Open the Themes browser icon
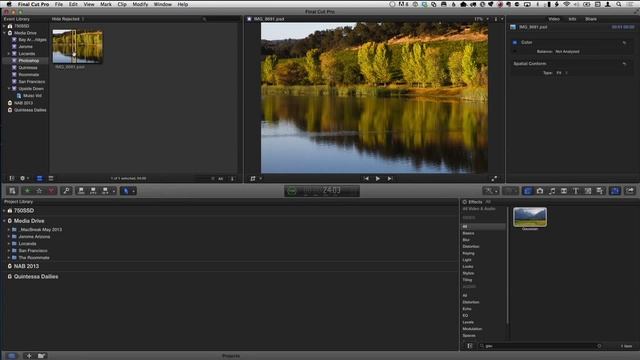This screenshot has width=640, height=360. (x=600, y=191)
